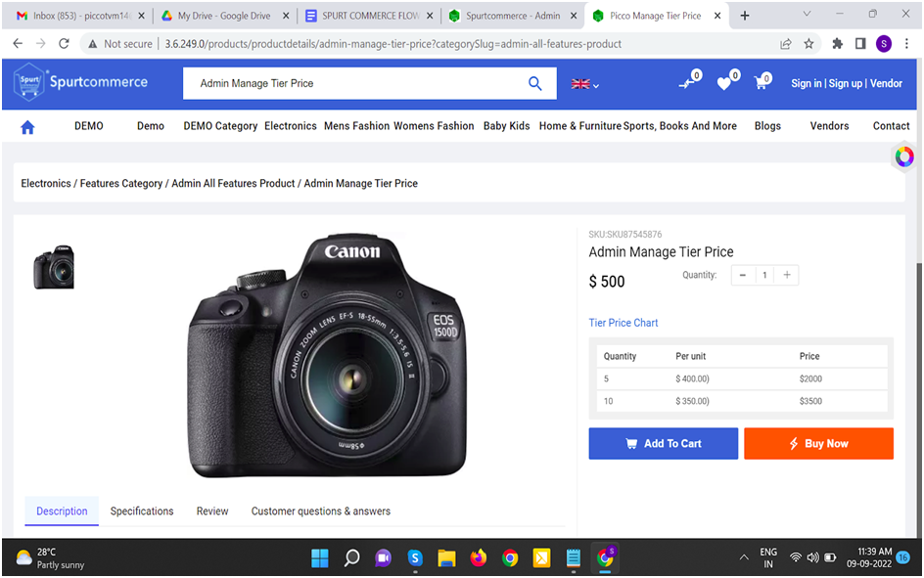The image size is (924, 578).
Task: Open browser extensions puzzle icon
Action: [838, 44]
